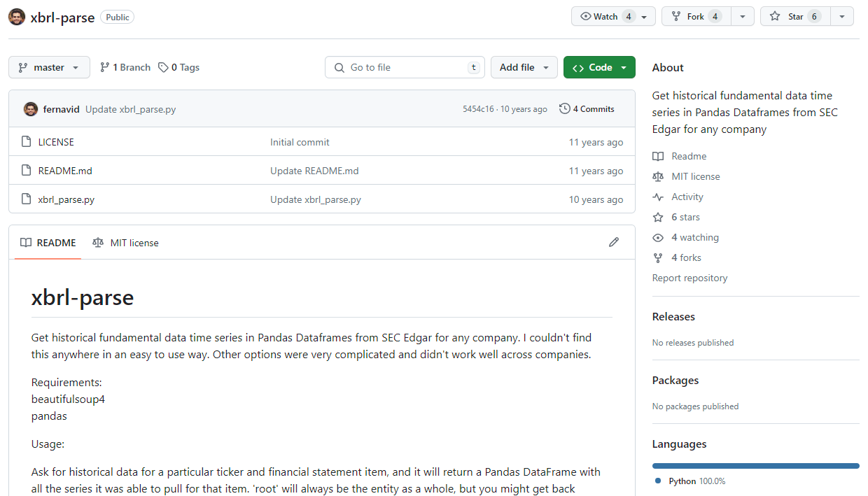Open the Update README.md commit message
The height and width of the screenshot is (496, 868).
coord(314,171)
